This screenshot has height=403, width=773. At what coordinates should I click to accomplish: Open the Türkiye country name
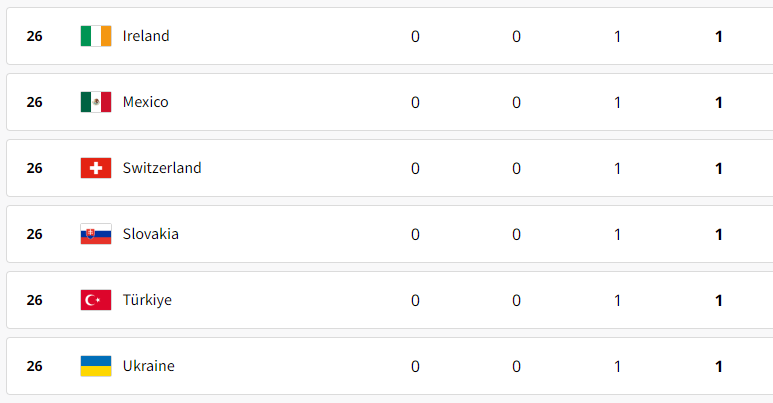[x=147, y=300]
